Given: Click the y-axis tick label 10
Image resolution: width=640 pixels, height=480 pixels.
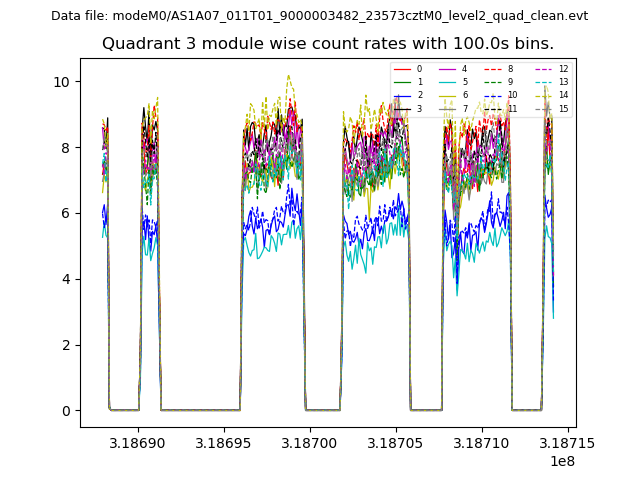Looking at the screenshot, I should coord(61,82).
